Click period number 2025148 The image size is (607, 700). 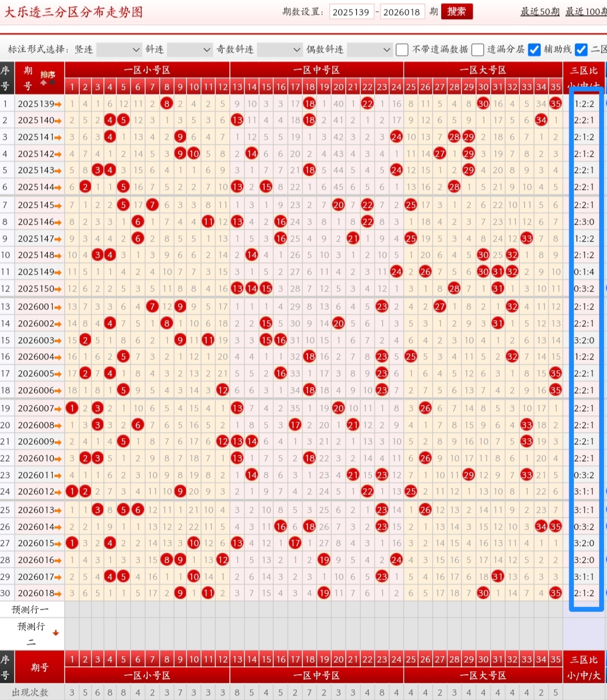(x=35, y=255)
